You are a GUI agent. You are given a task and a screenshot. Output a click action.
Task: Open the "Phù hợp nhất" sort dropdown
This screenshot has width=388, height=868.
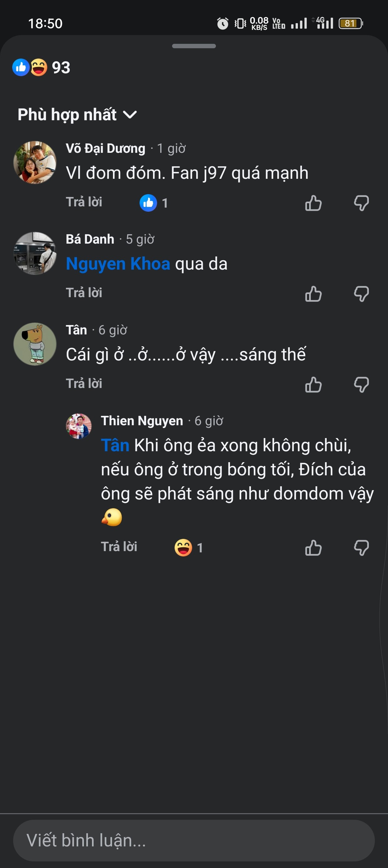coord(77,115)
